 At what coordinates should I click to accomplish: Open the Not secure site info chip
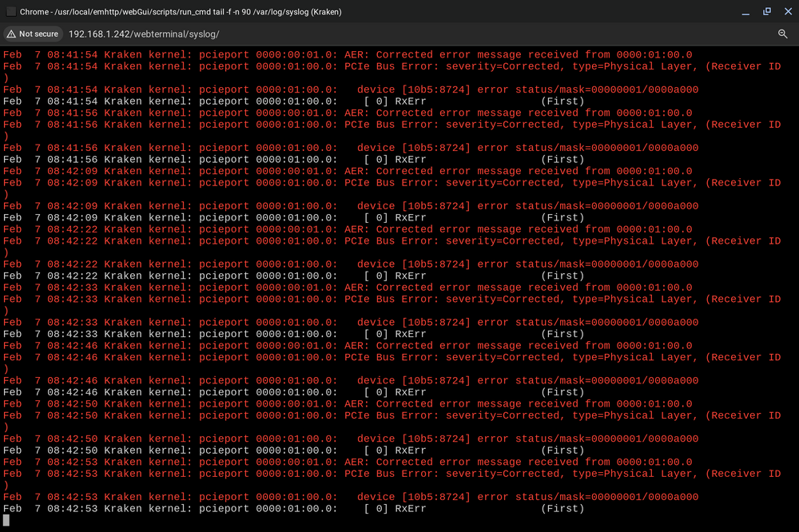(x=33, y=34)
